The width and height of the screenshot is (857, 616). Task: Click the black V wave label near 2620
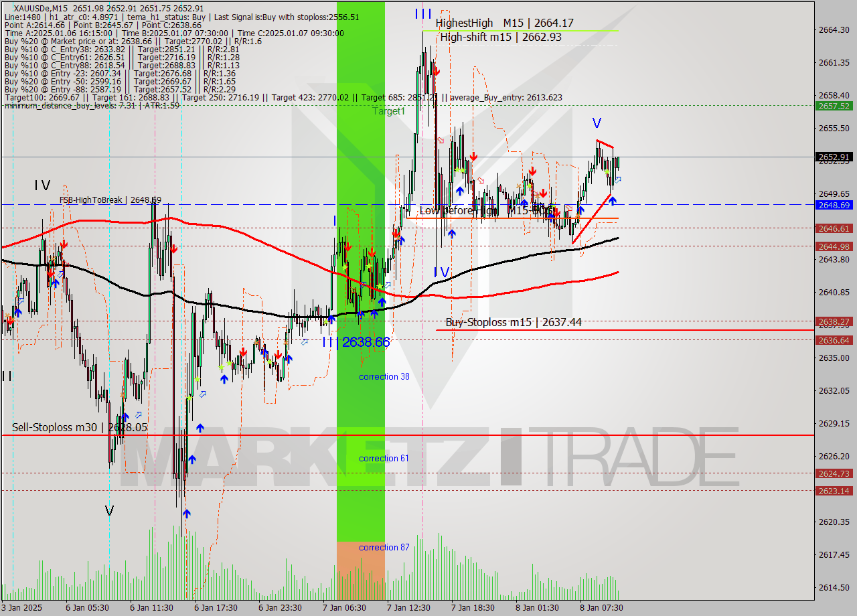pos(109,511)
